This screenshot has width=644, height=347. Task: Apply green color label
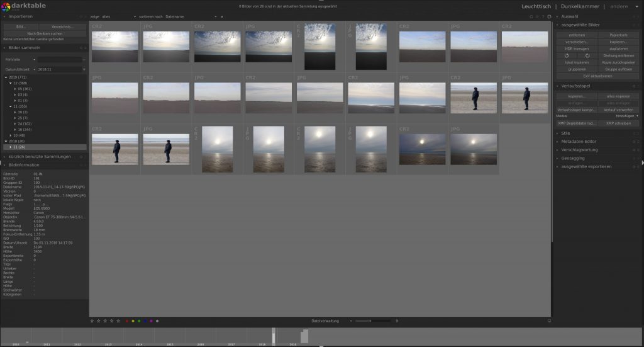(139, 321)
